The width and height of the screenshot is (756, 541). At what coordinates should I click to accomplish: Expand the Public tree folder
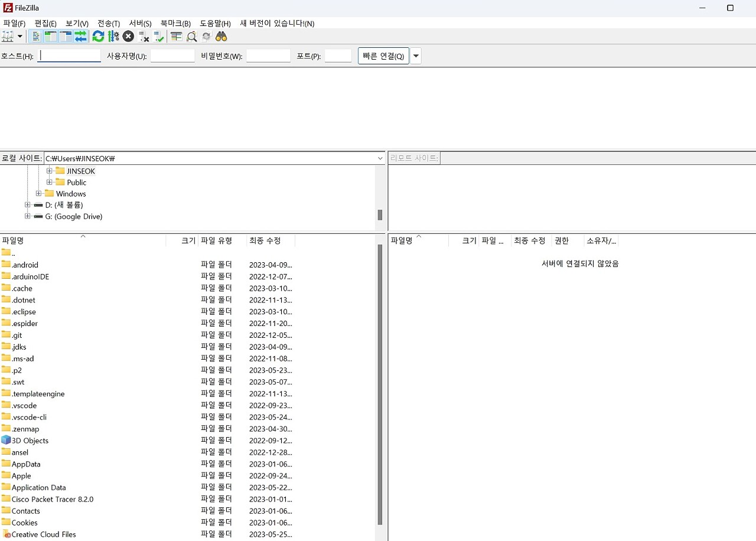tap(50, 182)
